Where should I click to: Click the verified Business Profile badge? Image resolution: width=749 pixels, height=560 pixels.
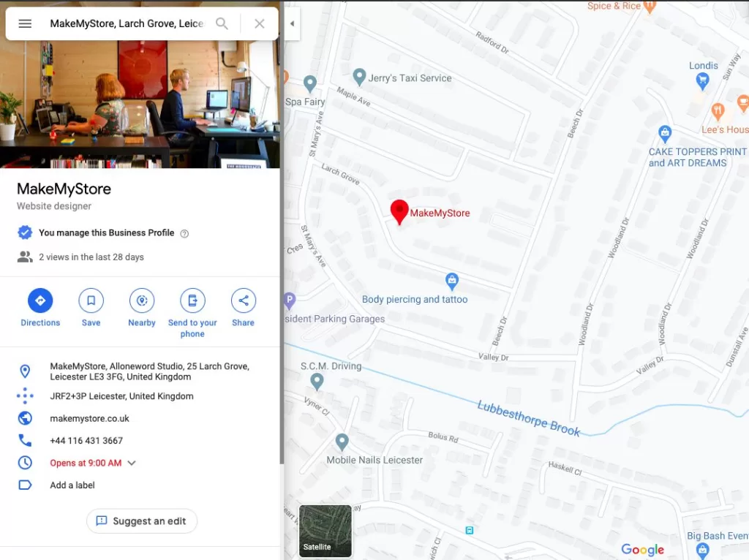point(25,232)
